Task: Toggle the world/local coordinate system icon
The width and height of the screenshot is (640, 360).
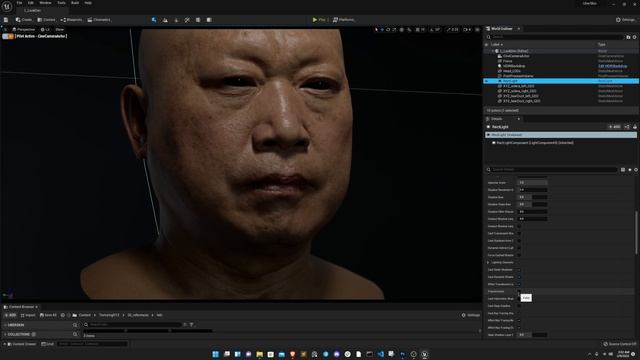Action: click(x=402, y=29)
